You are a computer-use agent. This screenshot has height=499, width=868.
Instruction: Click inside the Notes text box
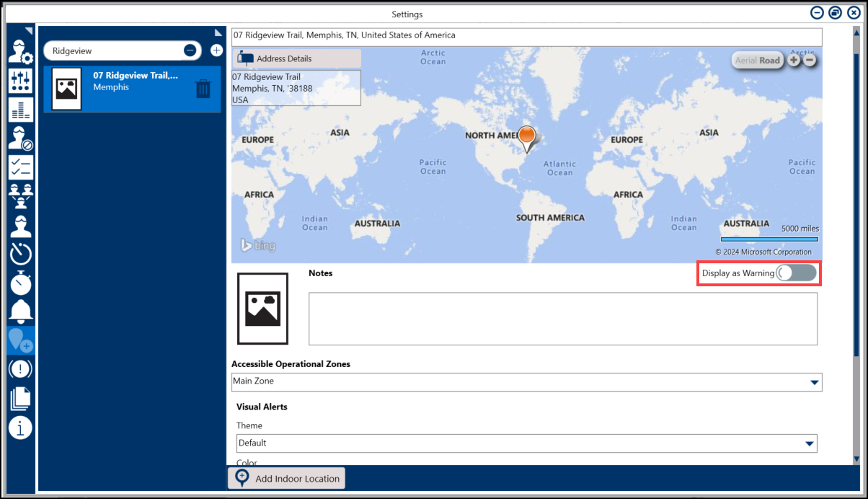pos(562,319)
